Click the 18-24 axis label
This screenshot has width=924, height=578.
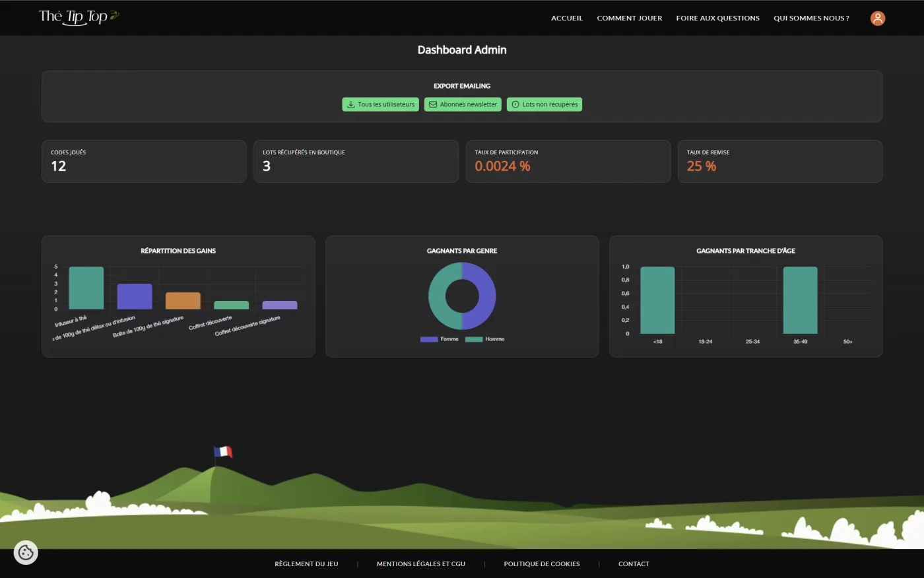pos(705,342)
